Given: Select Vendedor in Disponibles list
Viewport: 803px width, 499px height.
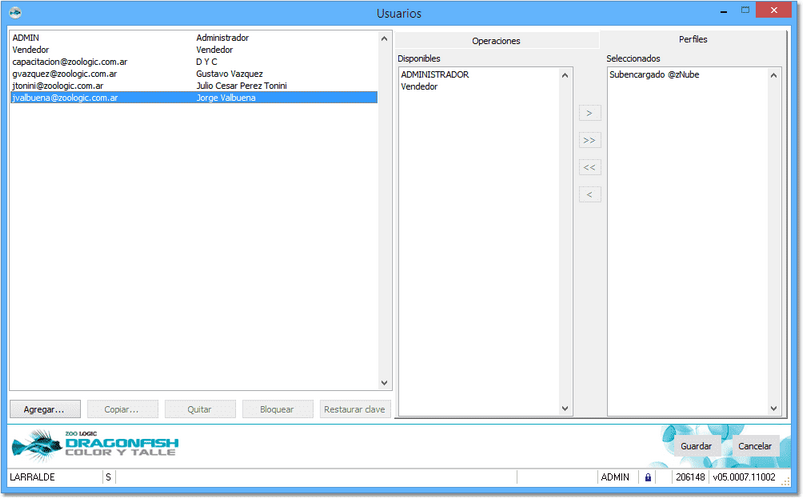Looking at the screenshot, I should pyautogui.click(x=419, y=87).
